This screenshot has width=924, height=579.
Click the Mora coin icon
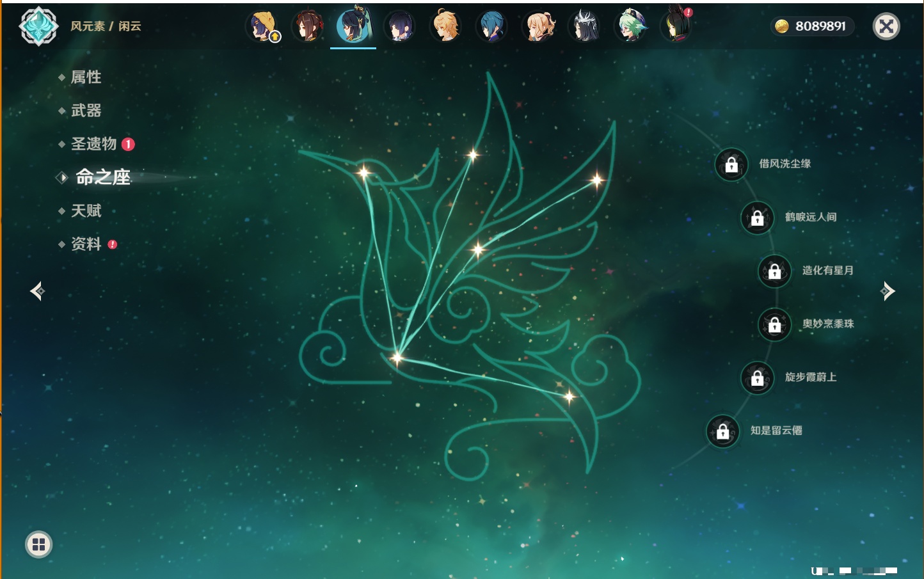[781, 26]
